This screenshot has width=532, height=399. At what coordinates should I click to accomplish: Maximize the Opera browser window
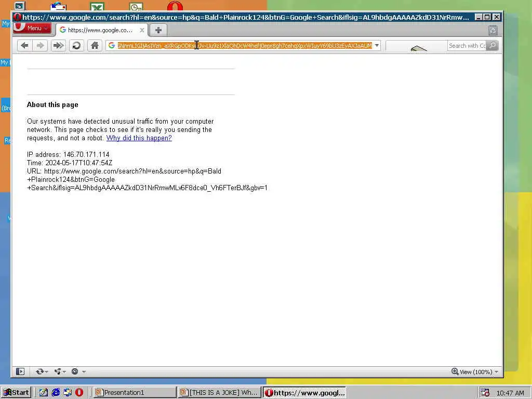point(487,17)
